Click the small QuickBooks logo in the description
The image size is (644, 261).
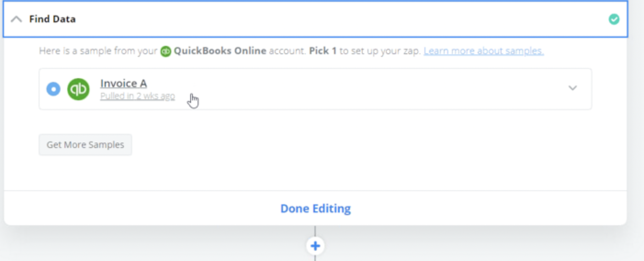tap(165, 51)
